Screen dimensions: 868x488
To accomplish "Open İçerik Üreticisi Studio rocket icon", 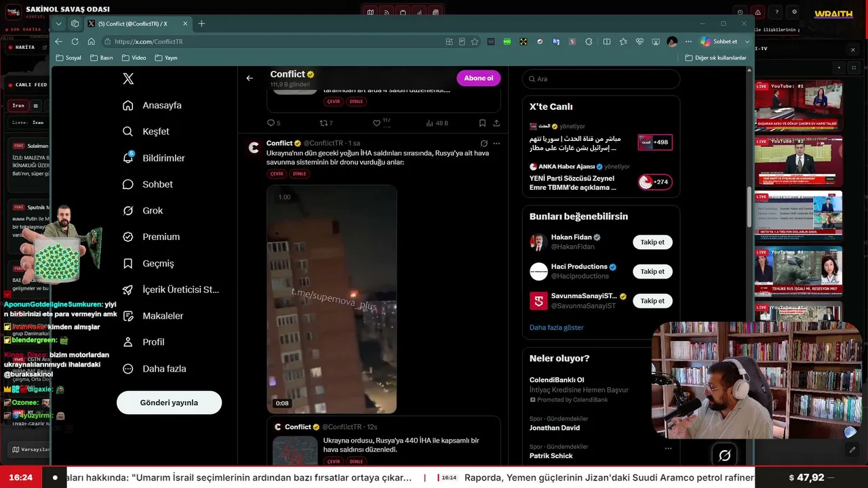I will tap(128, 289).
